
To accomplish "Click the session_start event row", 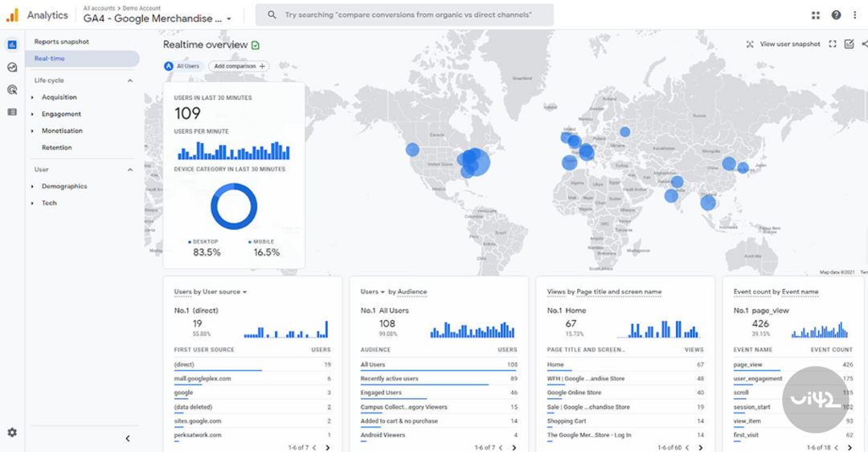I will (x=793, y=407).
